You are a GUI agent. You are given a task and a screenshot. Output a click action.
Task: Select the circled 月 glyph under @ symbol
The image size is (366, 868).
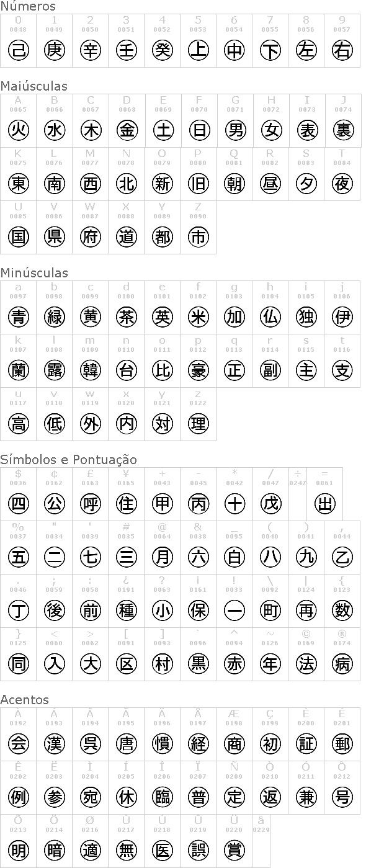(x=162, y=557)
